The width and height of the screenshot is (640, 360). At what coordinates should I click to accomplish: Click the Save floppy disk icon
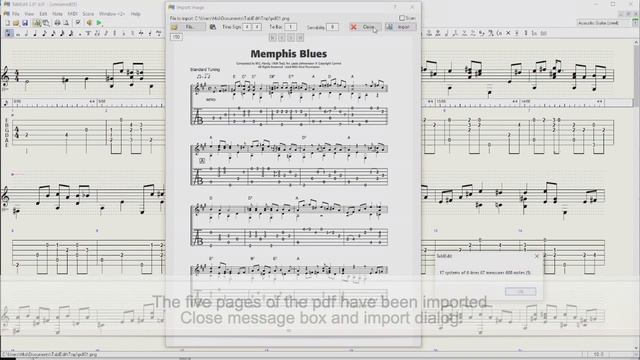(x=25, y=23)
